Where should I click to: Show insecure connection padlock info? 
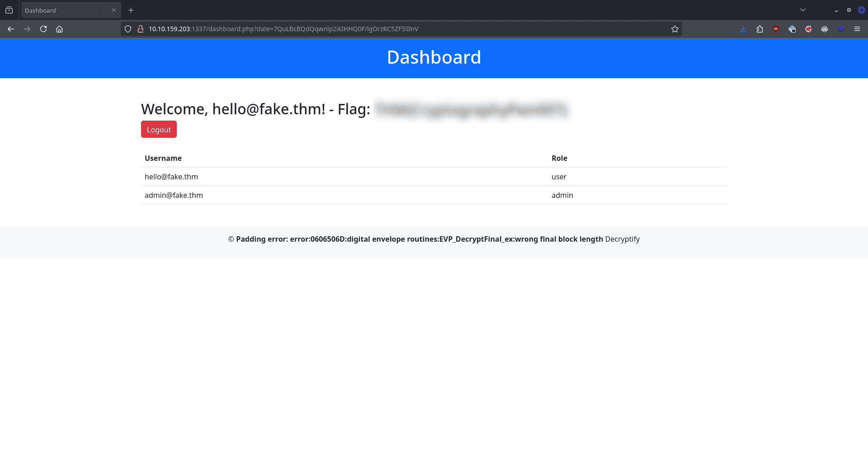tap(141, 29)
